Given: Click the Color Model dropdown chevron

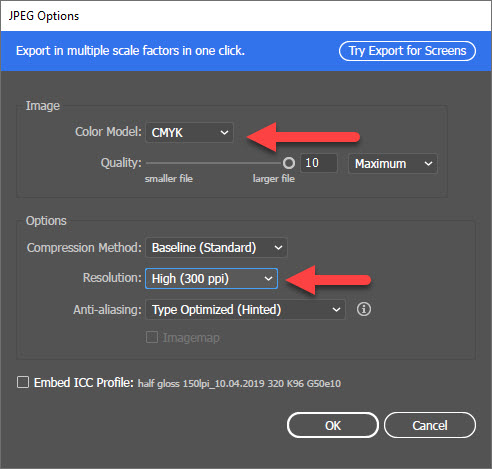Looking at the screenshot, I should [224, 133].
